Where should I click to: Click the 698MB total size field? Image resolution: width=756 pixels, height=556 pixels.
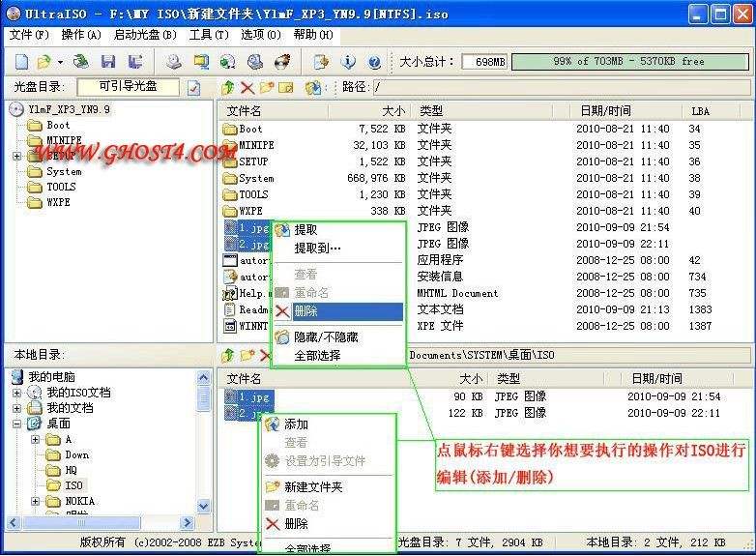484,62
